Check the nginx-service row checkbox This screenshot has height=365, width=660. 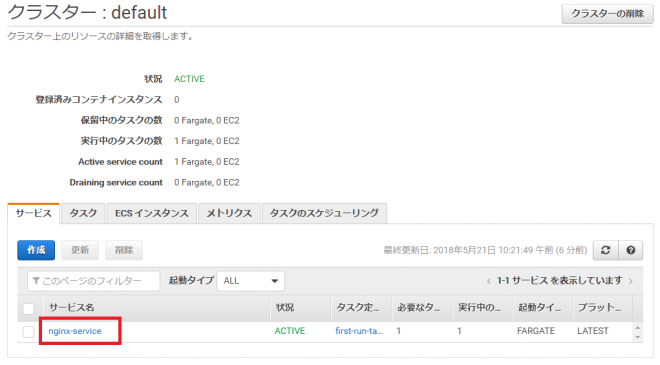coord(28,332)
